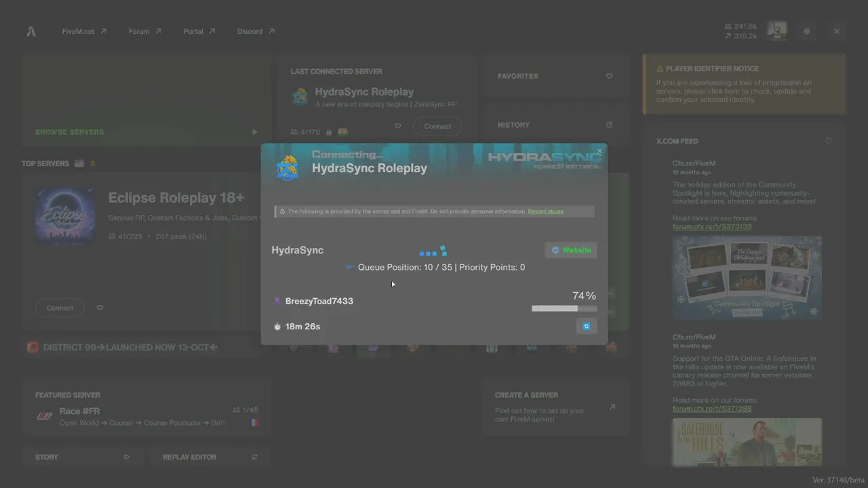Click the FiveM logo in the launcher
This screenshot has height=488, width=868.
click(x=31, y=31)
